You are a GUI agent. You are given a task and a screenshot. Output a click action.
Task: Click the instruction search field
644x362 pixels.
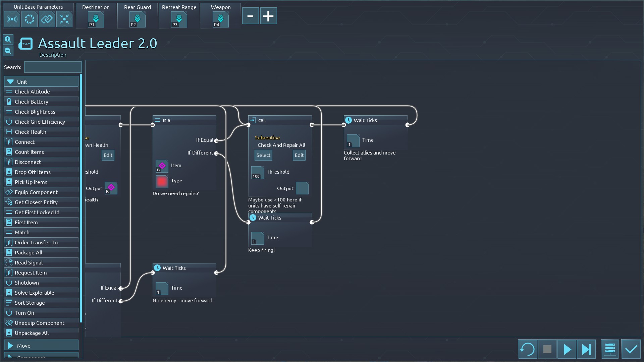(53, 67)
